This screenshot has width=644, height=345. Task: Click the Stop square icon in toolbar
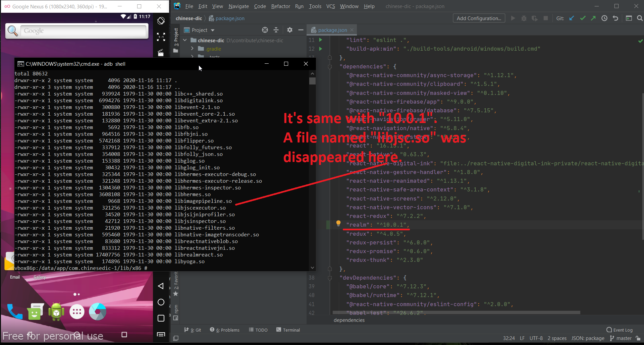546,18
